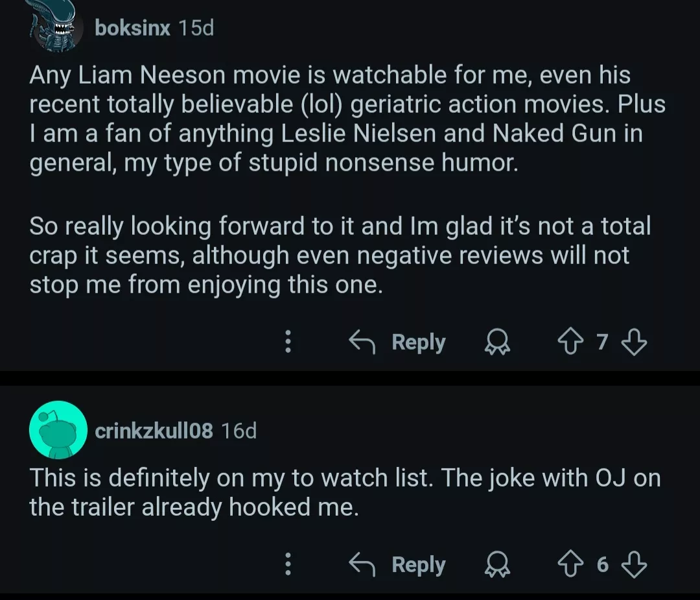This screenshot has width=700, height=600.
Task: Tap the 16d timestamp on crinkzkull08's comment
Action: [239, 431]
